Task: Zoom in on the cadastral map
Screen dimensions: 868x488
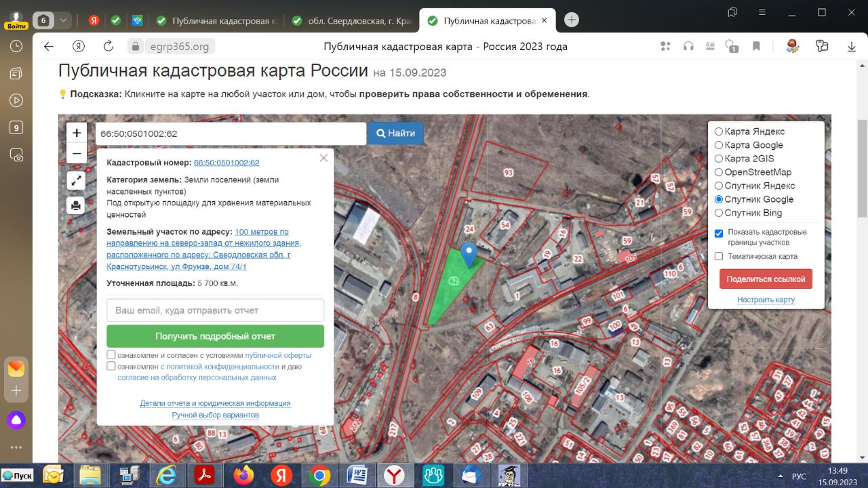Action: [77, 133]
